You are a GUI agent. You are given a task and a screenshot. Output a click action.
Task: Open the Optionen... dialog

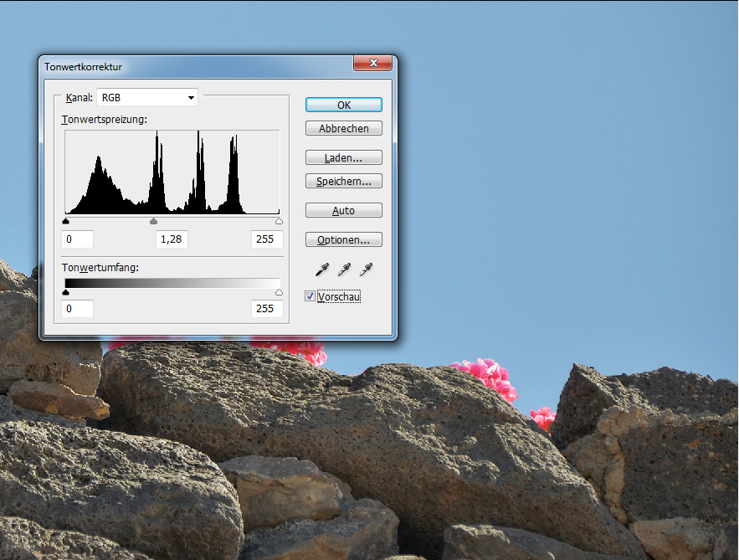click(x=343, y=240)
